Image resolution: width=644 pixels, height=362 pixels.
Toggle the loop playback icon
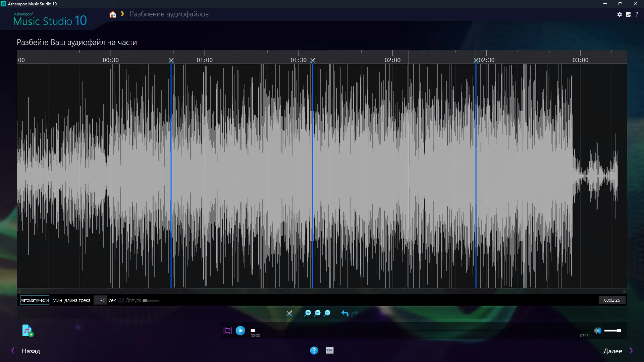(x=227, y=331)
